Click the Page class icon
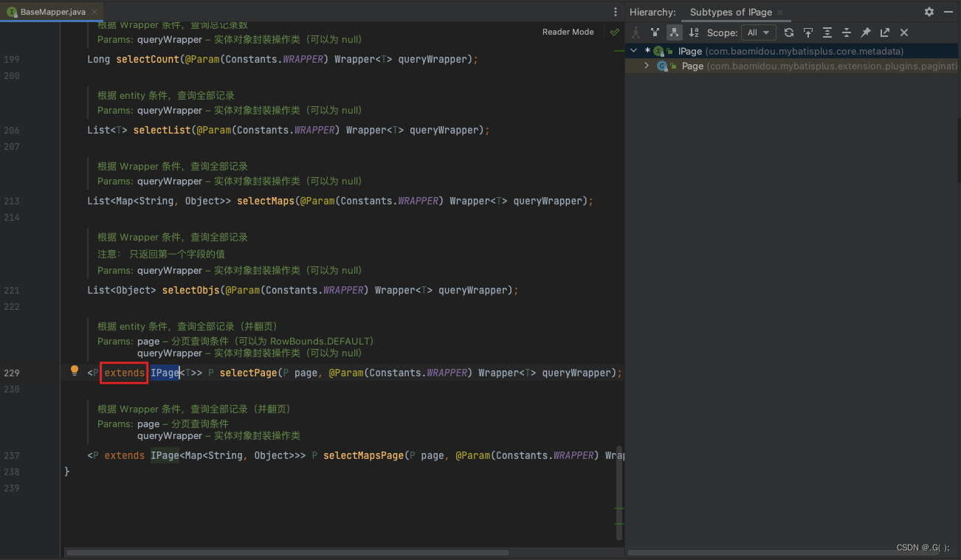Image resolution: width=961 pixels, height=560 pixels. tap(663, 66)
